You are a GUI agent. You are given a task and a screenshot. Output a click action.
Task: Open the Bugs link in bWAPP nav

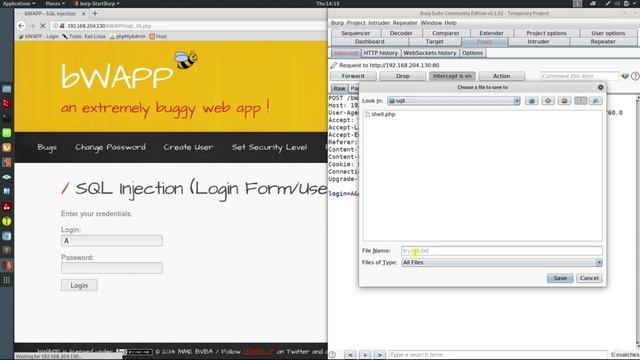[47, 147]
